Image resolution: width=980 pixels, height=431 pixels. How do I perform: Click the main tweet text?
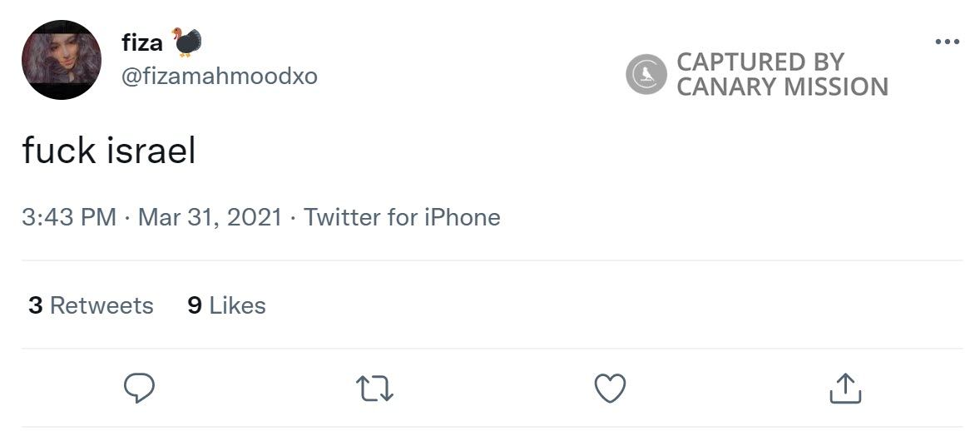[x=109, y=151]
